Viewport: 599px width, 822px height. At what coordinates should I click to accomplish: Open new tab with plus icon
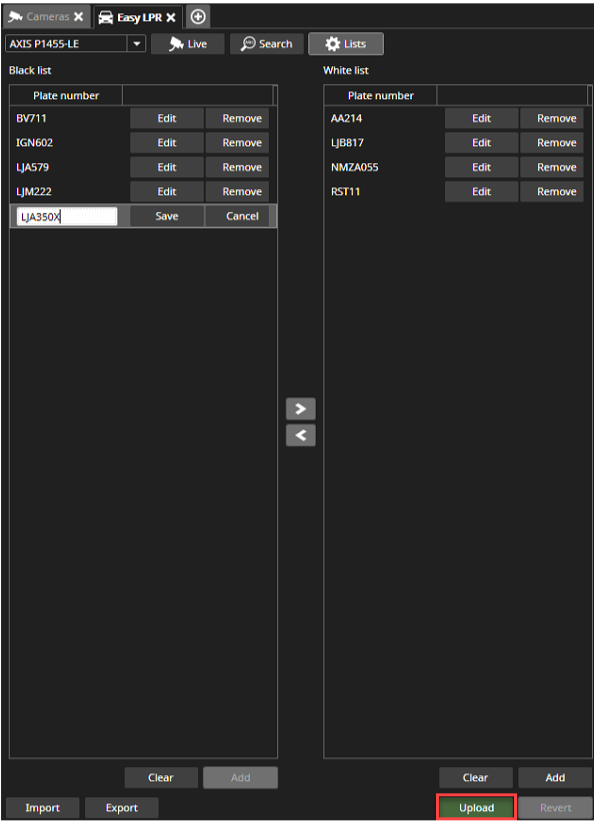[x=198, y=17]
